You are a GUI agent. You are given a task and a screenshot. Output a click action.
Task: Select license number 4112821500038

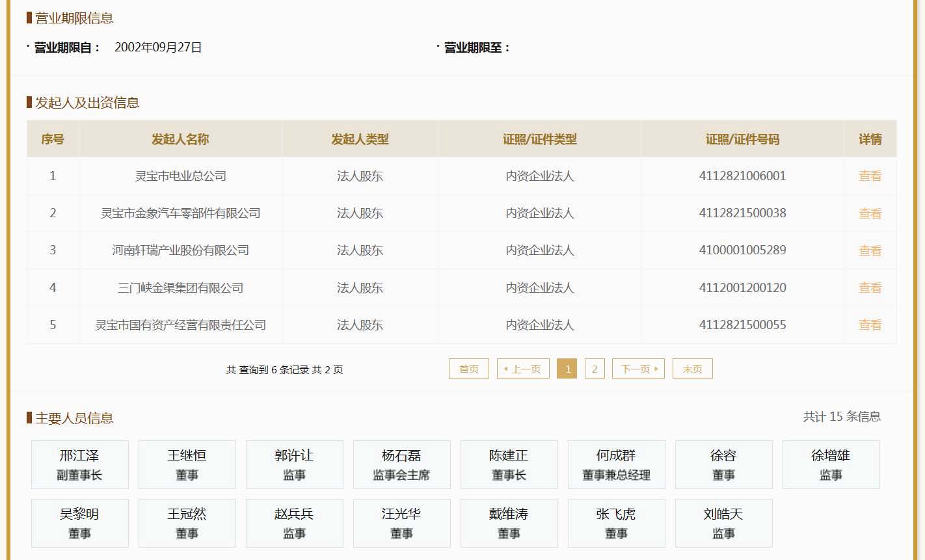742,213
